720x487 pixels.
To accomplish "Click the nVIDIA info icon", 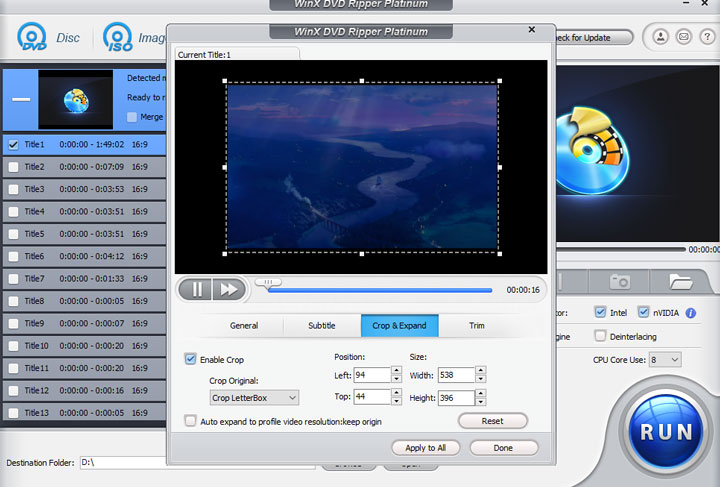I will pyautogui.click(x=690, y=313).
